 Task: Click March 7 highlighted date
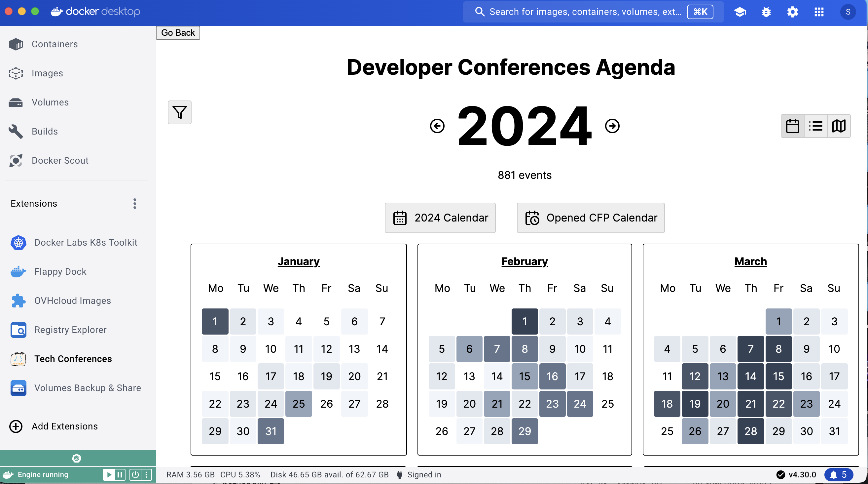pos(751,349)
